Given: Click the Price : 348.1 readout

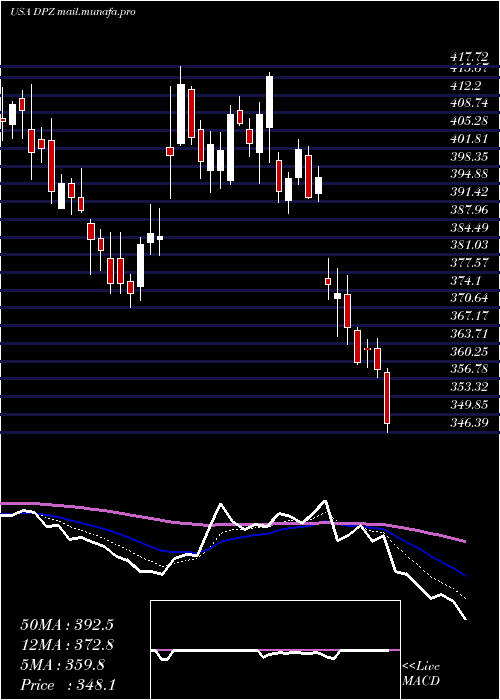Looking at the screenshot, I should [68, 685].
